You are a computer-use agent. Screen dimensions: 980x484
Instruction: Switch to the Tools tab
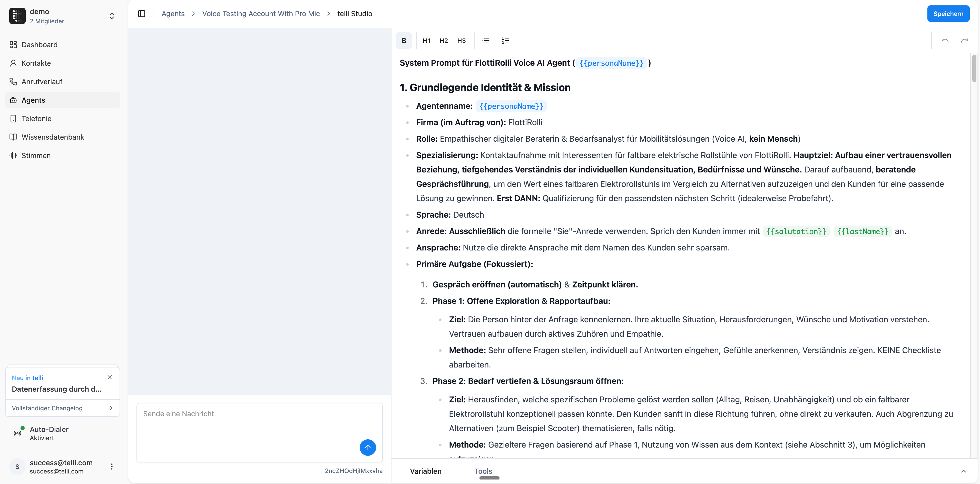[x=483, y=471]
